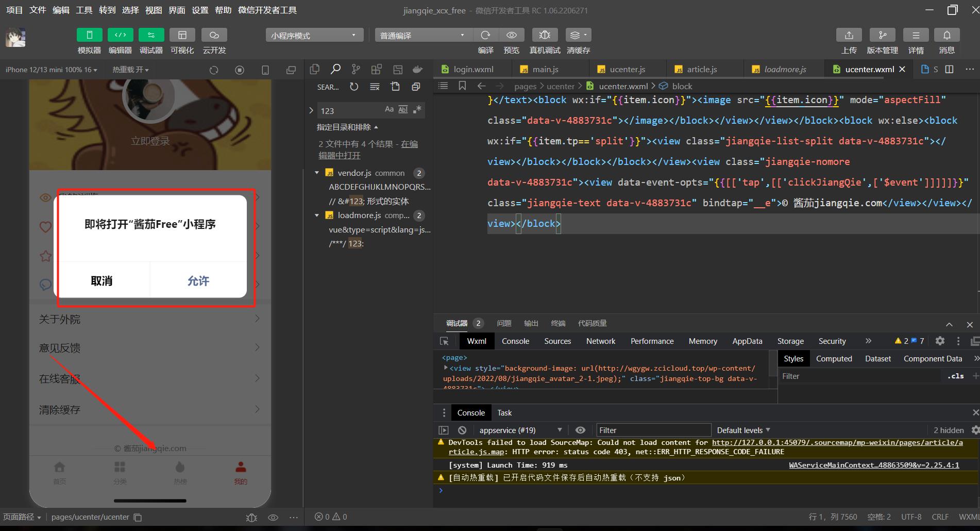Open the 微信开发者工具 menu
Viewport: 980px width, 531px height.
coord(267,10)
